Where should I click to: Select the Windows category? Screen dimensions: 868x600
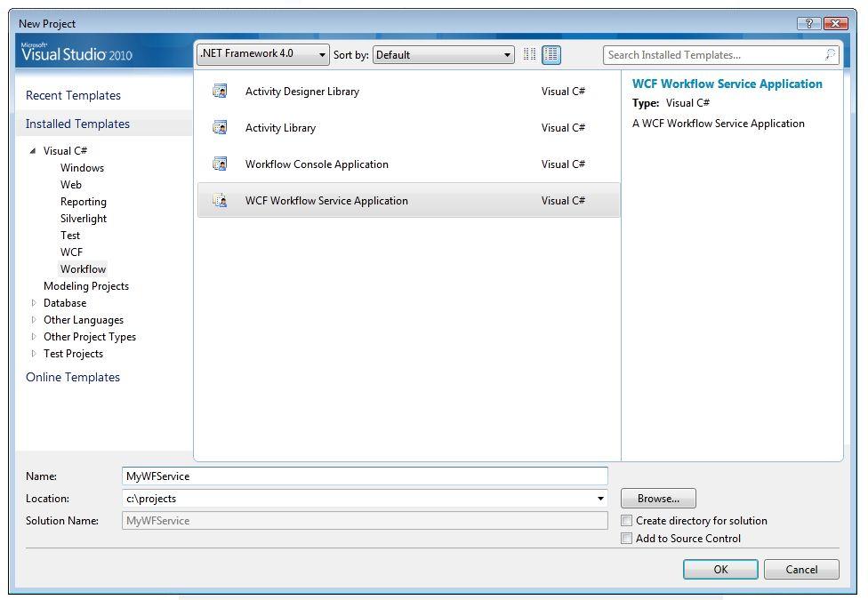82,168
